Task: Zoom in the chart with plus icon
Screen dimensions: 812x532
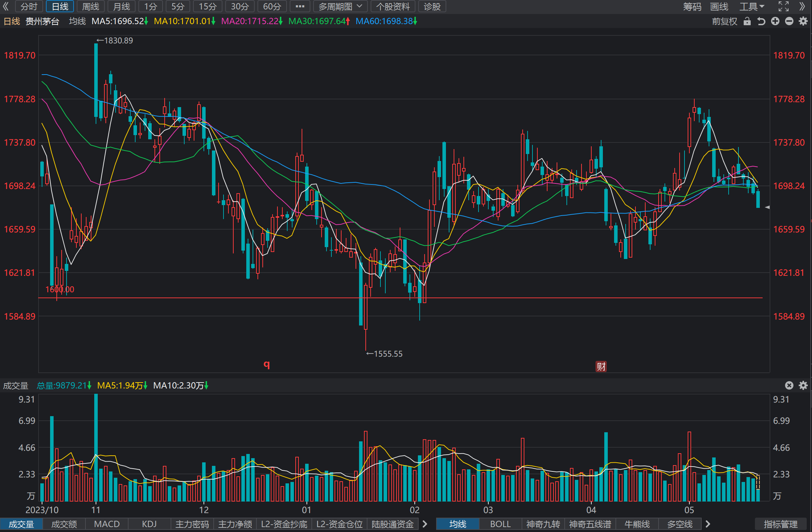Action: click(775, 21)
